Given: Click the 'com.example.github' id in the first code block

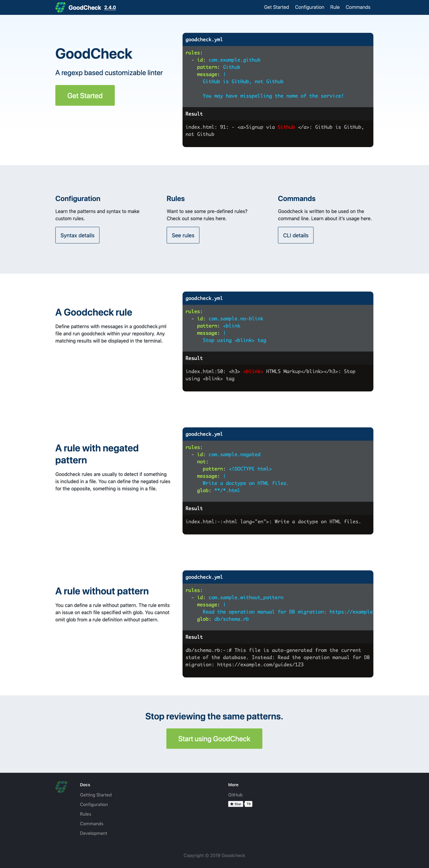Looking at the screenshot, I should pyautogui.click(x=234, y=60).
